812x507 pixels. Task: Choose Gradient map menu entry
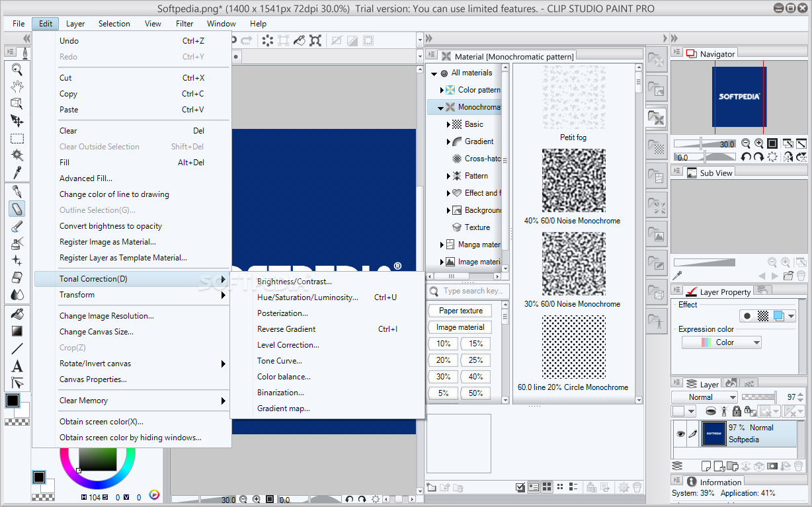(284, 409)
